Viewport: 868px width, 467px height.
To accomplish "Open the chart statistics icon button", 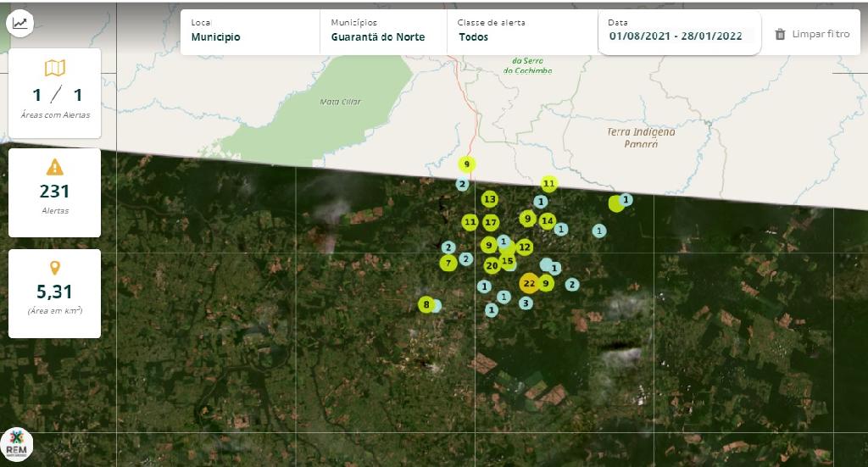I will pyautogui.click(x=19, y=23).
